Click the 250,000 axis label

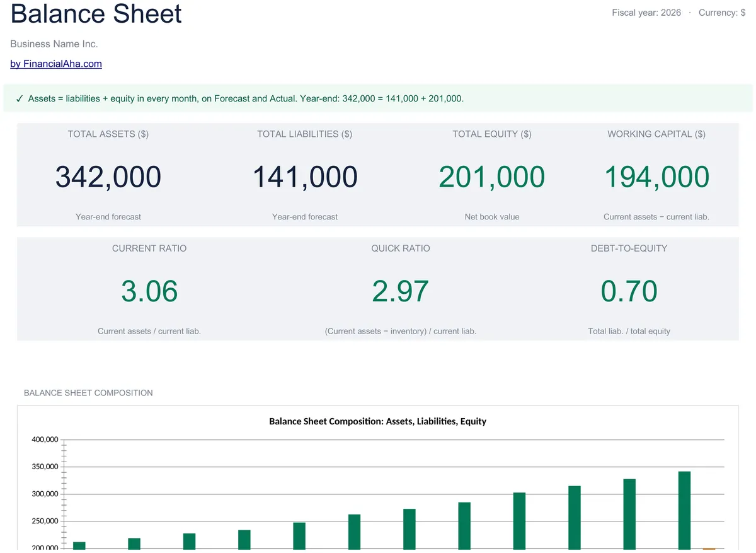(45, 521)
